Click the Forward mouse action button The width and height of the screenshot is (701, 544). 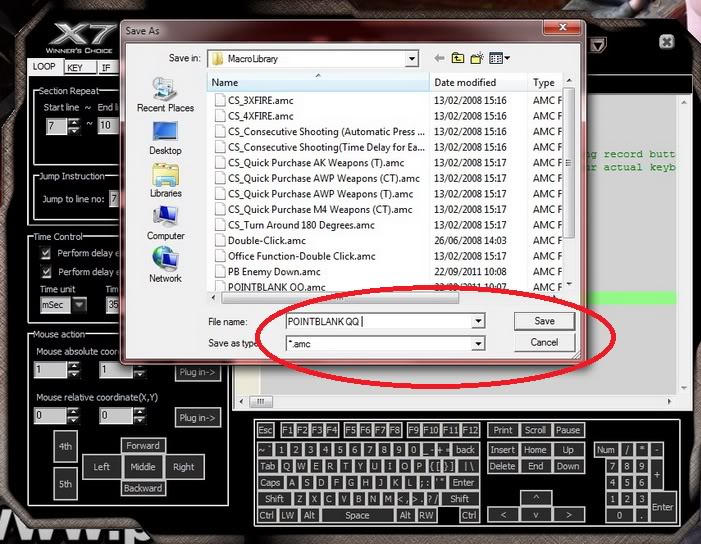[143, 446]
